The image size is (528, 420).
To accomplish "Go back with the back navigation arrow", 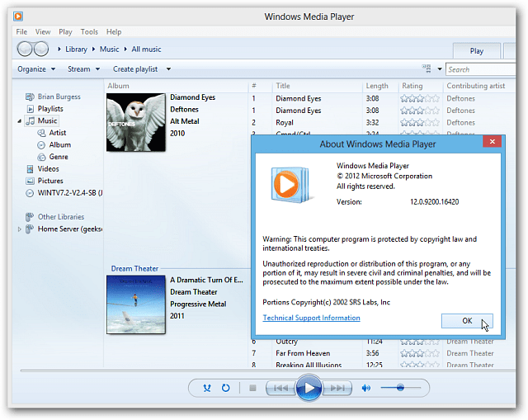I will click(x=25, y=50).
